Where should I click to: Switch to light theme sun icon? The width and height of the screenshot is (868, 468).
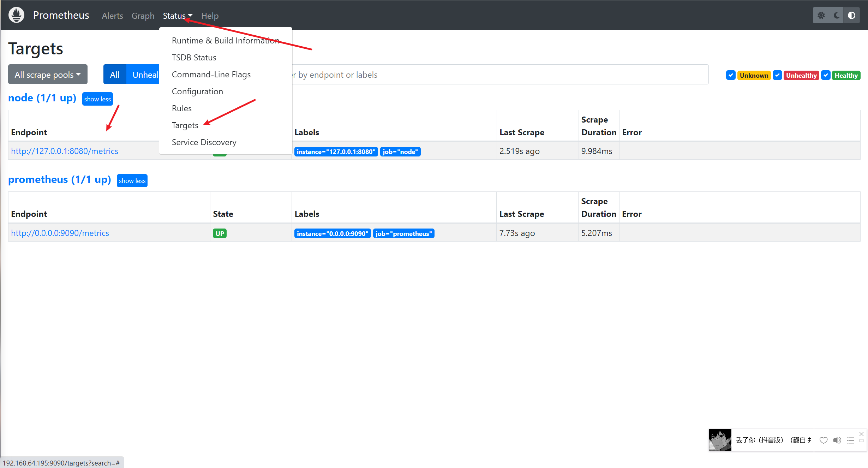821,16
